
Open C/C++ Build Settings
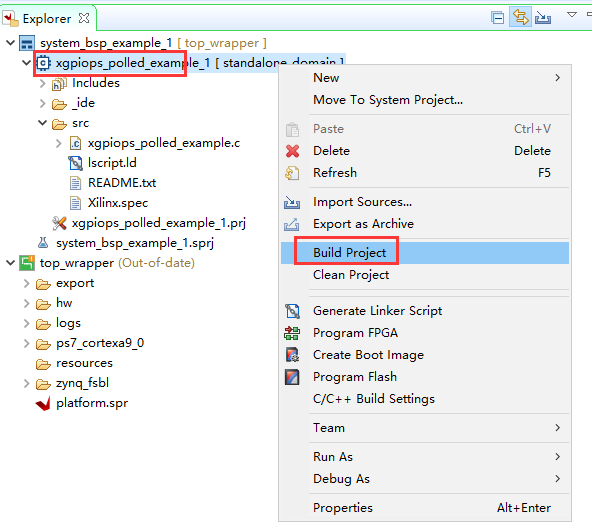pos(425,399)
